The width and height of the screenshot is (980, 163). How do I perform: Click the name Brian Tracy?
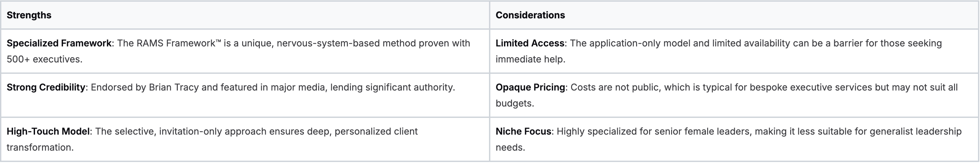174,88
